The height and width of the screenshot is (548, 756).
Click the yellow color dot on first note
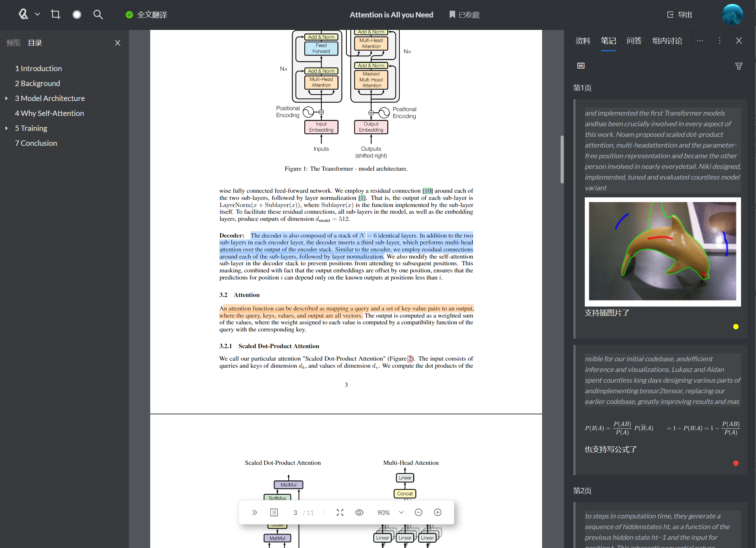tap(736, 326)
